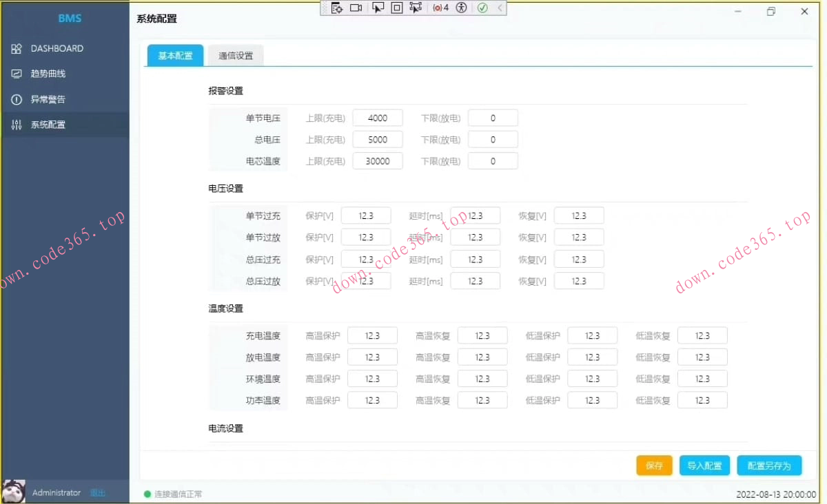The height and width of the screenshot is (504, 827).
Task: Click the 退出 logout link
Action: [x=98, y=493]
